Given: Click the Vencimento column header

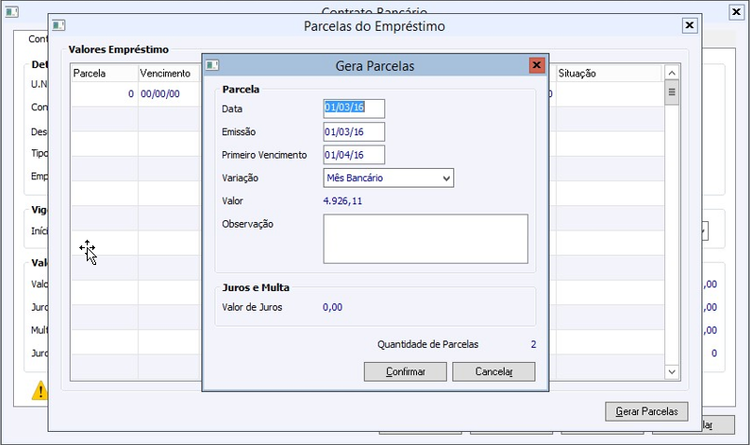Looking at the screenshot, I should coord(168,74).
